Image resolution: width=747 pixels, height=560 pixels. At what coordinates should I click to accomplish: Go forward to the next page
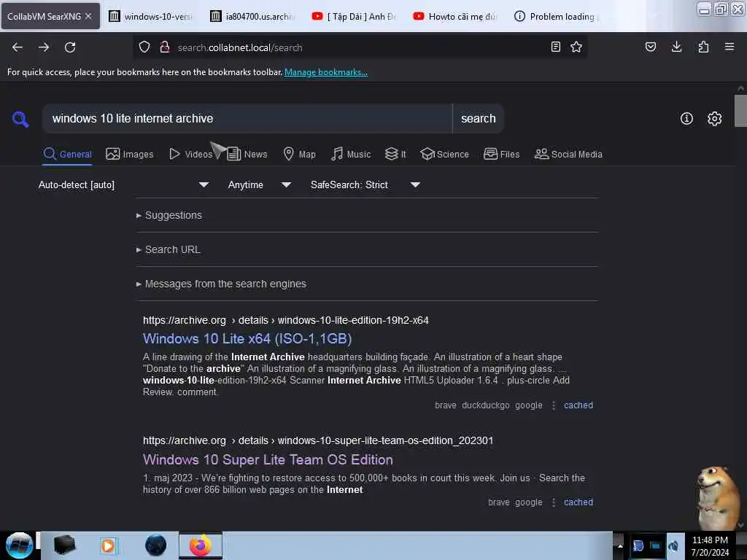tap(44, 47)
